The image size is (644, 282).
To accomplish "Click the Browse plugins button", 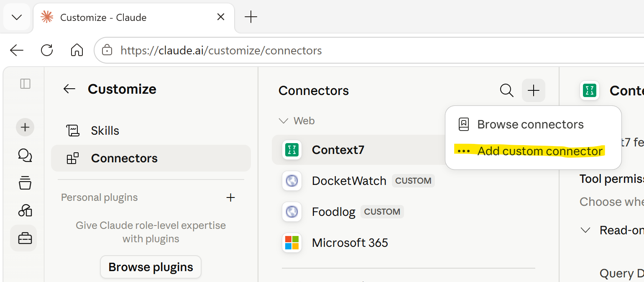I will (x=151, y=267).
